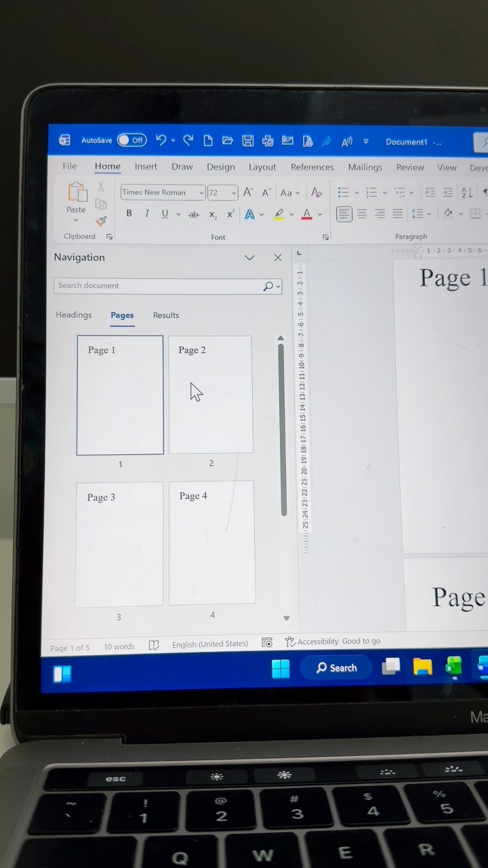Switch to Results tab in Navigation pane
The image size is (488, 868).
click(166, 315)
